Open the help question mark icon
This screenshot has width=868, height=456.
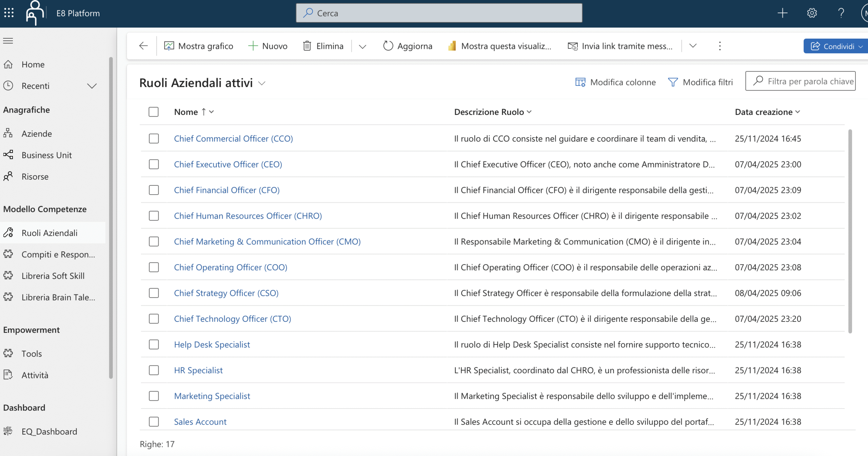tap(841, 13)
